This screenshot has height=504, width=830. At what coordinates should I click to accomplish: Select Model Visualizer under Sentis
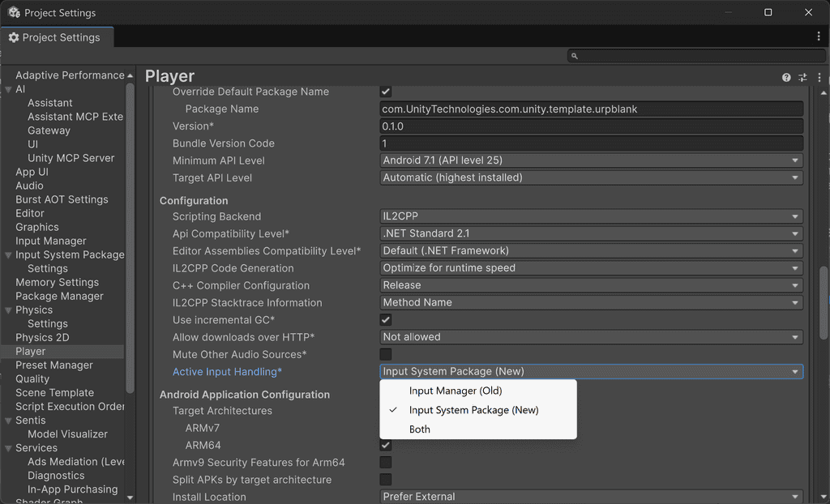click(x=67, y=434)
